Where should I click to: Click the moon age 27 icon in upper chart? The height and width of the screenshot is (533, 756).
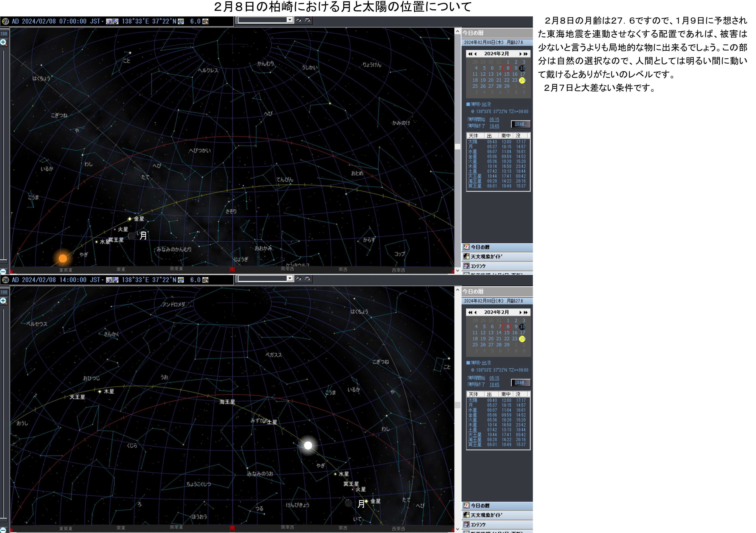(5, 21)
